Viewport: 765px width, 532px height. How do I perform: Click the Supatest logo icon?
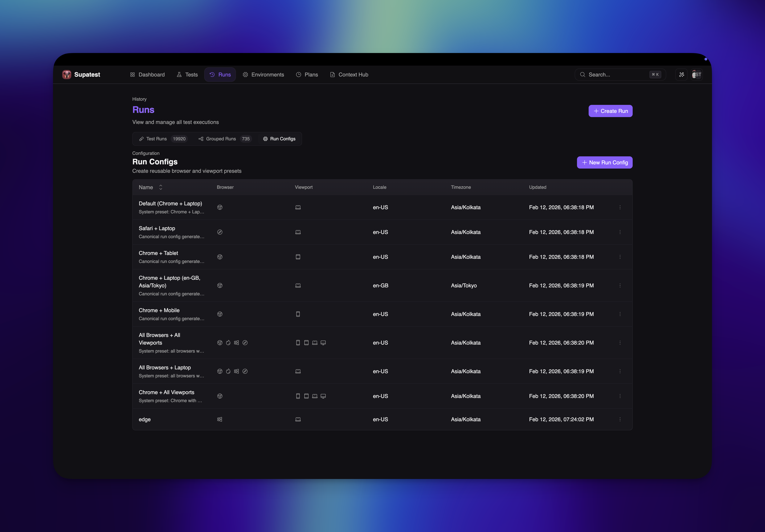click(x=67, y=74)
